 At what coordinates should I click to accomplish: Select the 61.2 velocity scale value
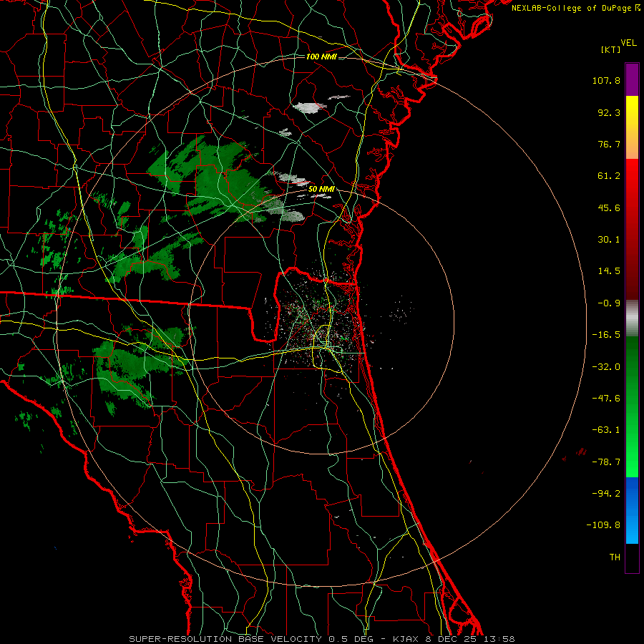tap(609, 176)
